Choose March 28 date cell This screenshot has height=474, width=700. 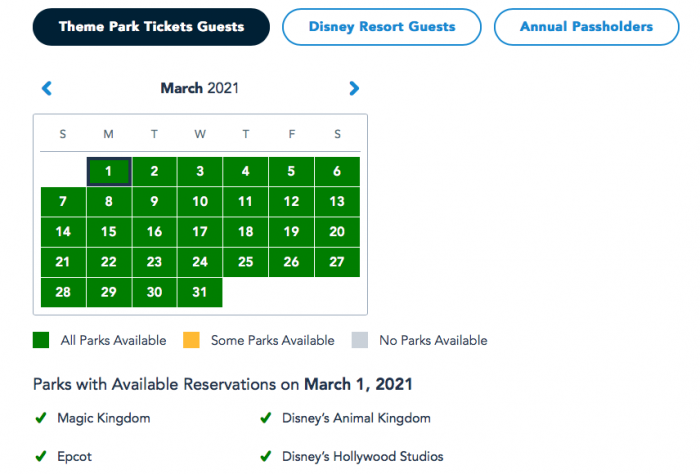pos(63,292)
